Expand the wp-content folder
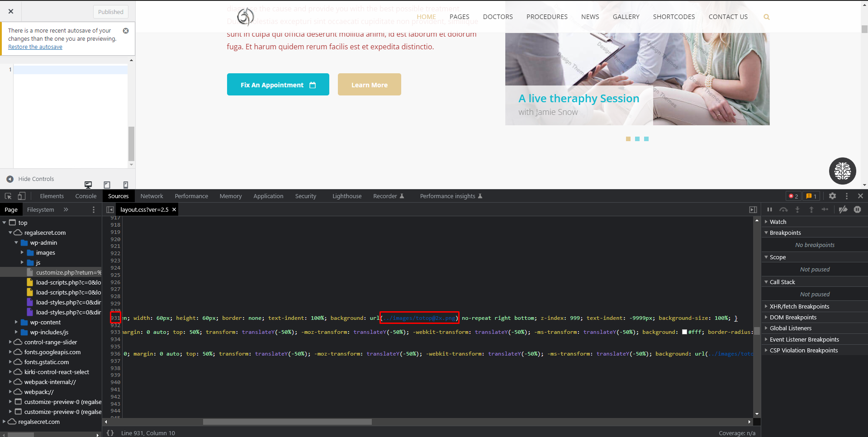 coord(16,322)
